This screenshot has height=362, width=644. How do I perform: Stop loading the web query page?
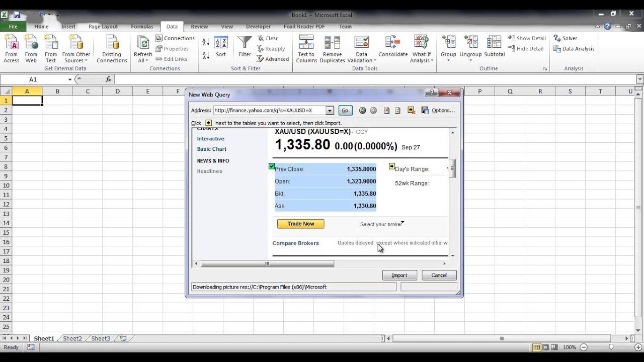(x=386, y=111)
